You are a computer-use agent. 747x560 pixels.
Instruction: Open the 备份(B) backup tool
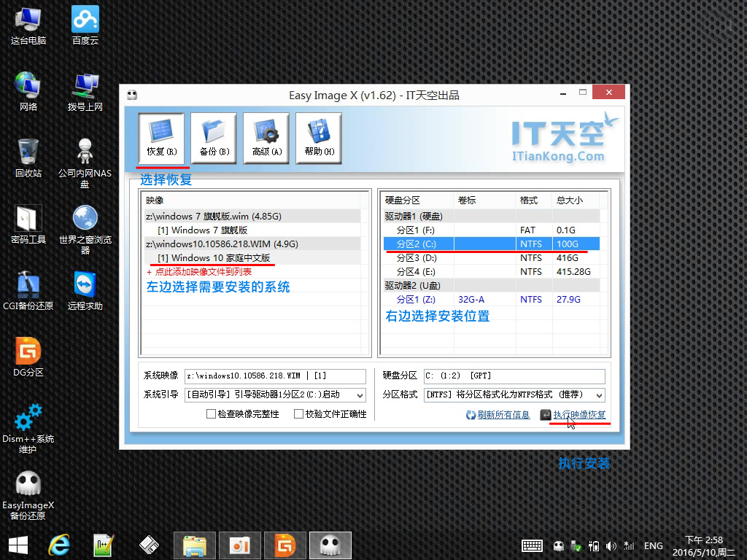pos(214,139)
